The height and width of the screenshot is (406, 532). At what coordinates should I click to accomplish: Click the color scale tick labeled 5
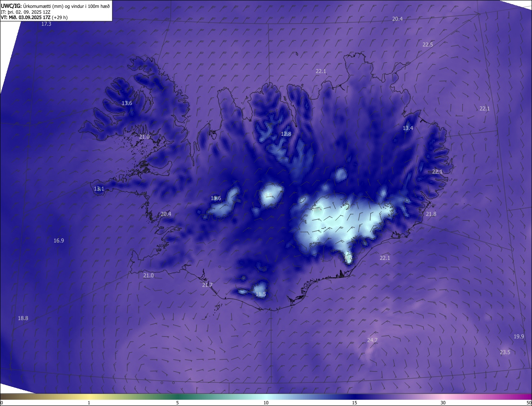click(x=177, y=403)
